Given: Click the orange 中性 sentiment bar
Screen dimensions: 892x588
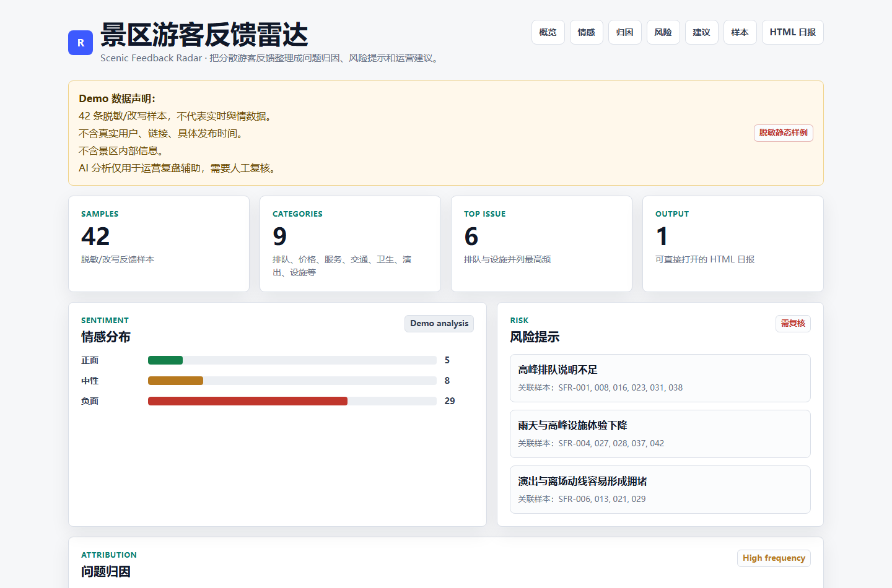Looking at the screenshot, I should coord(175,381).
